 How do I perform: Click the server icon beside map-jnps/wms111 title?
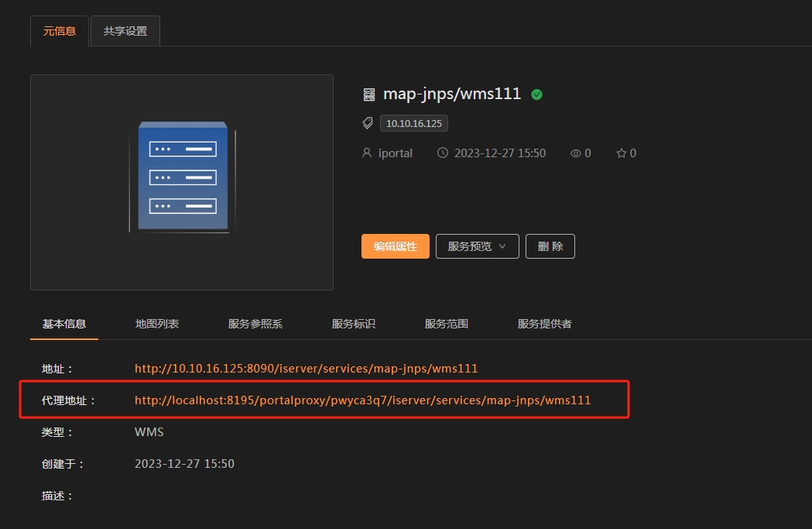[368, 94]
